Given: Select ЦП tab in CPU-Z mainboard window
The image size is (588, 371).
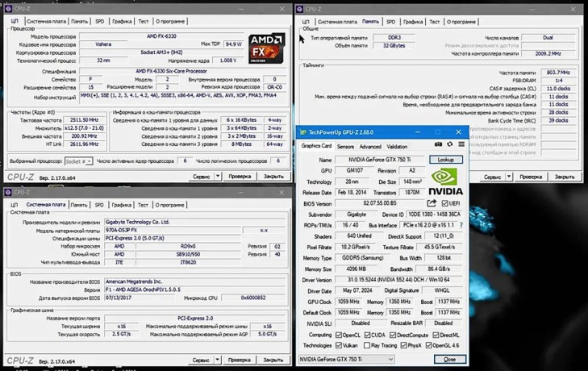Looking at the screenshot, I should 15,205.
